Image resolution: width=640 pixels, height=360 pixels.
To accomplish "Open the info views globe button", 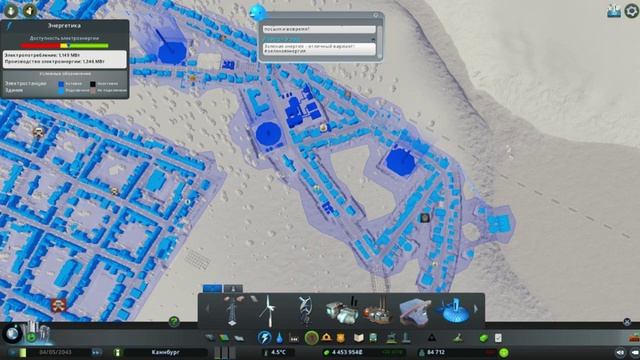I will pyautogui.click(x=12, y=333).
